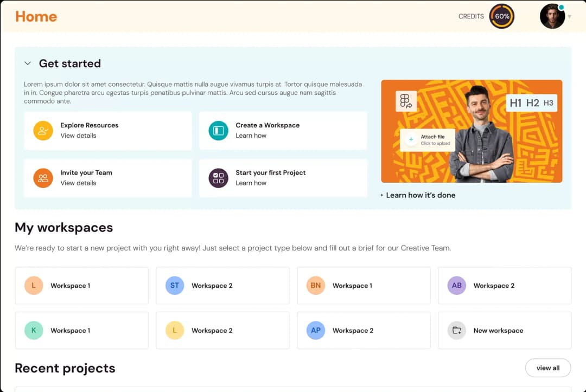586x392 pixels.
Task: Open the user profile dropdown arrow
Action: [569, 17]
